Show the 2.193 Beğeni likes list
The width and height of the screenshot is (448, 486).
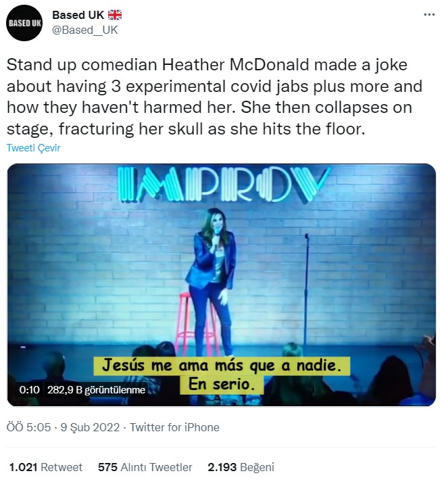pyautogui.click(x=241, y=467)
